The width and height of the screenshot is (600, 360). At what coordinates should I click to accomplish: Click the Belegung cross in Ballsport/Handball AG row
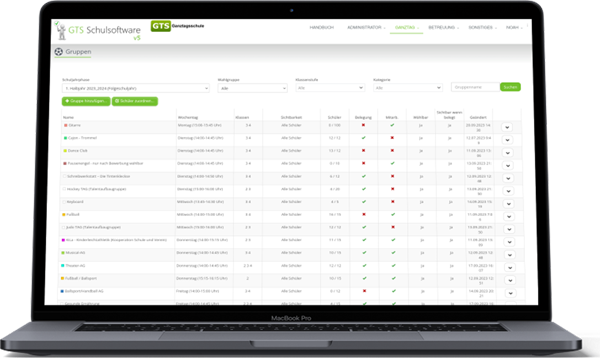(364, 291)
